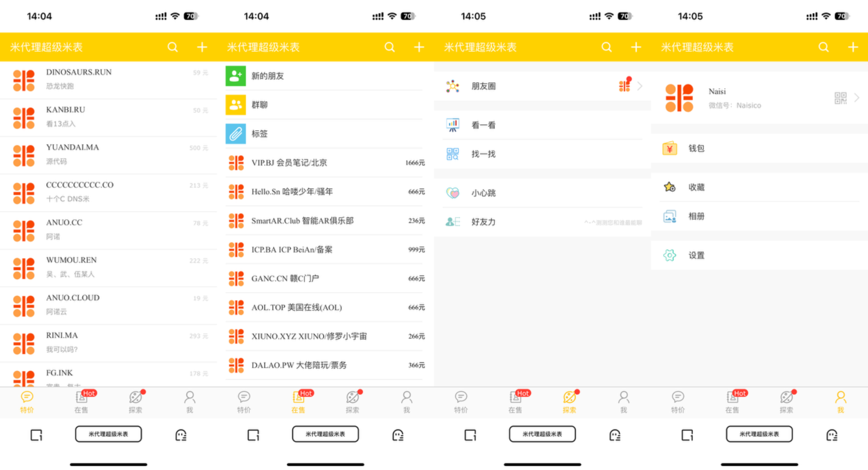Screen dimensions: 868x470
Task: Select the highlighted yellow 我 tab
Action: 840,401
